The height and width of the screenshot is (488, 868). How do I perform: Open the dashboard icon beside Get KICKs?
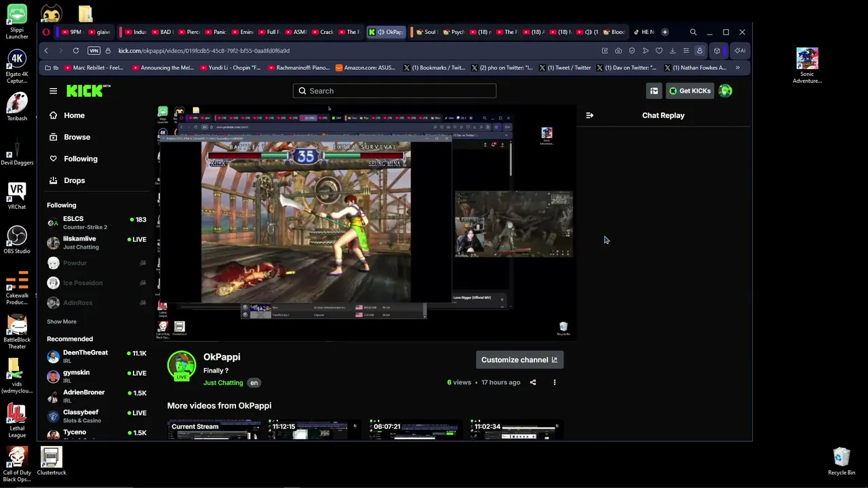654,91
